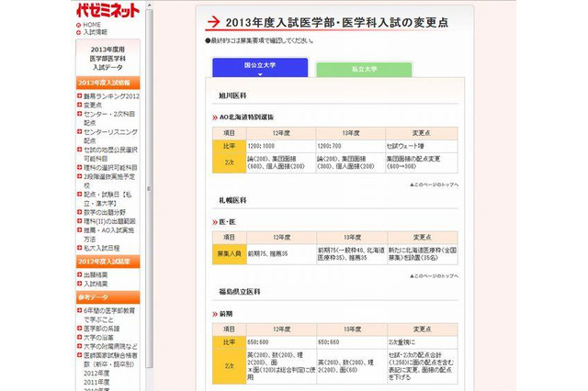Click 2013年度用医学部医学科入試データ banner
Image resolution: width=588 pixels, height=391 pixels.
108,59
